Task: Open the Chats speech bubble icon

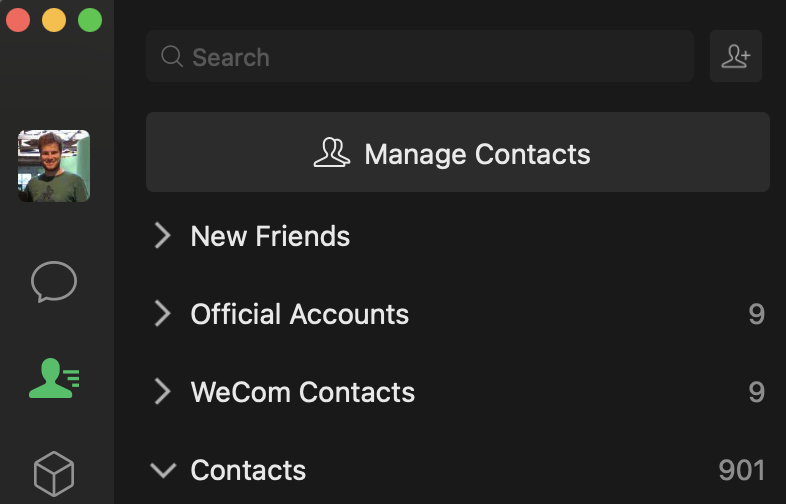Action: (54, 282)
